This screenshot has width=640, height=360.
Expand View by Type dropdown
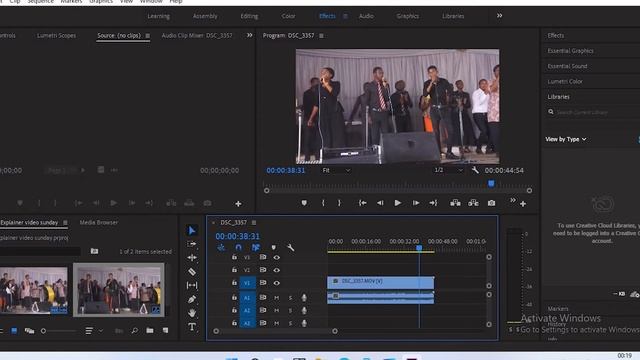(566, 139)
